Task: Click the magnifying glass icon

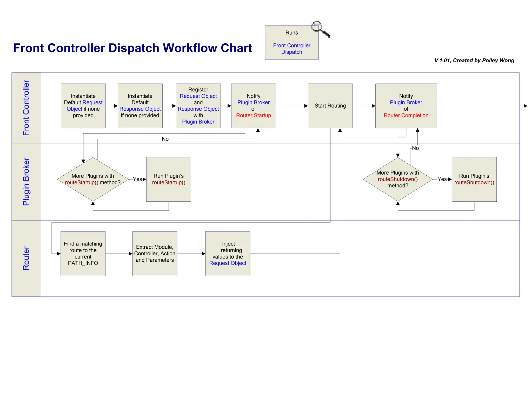Action: click(x=320, y=29)
